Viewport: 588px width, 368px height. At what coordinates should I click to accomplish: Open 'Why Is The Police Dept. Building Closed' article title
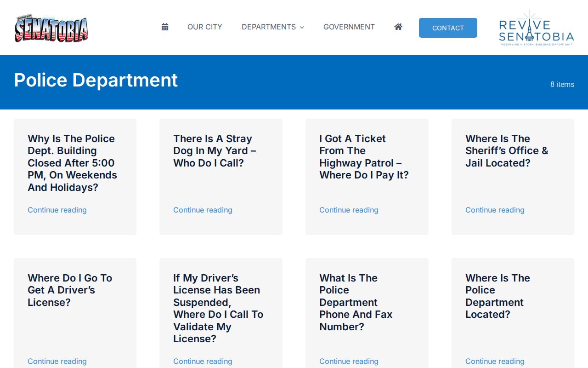coord(72,163)
